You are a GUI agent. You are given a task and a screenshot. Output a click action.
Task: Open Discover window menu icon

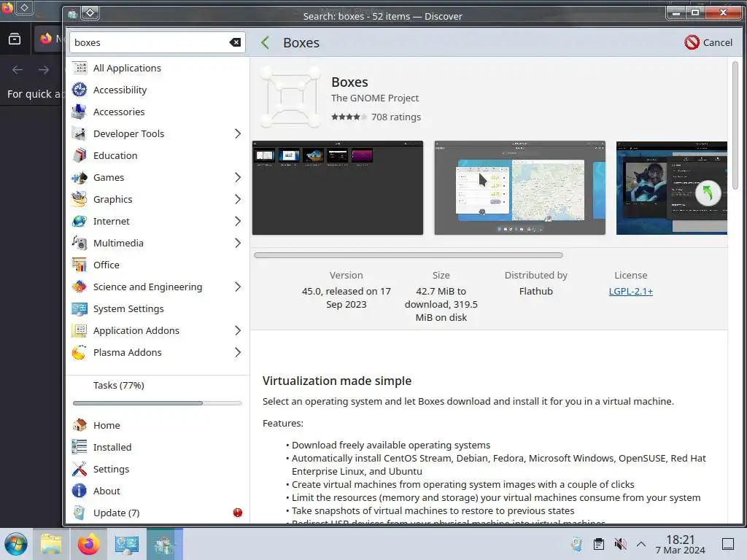tap(72, 13)
